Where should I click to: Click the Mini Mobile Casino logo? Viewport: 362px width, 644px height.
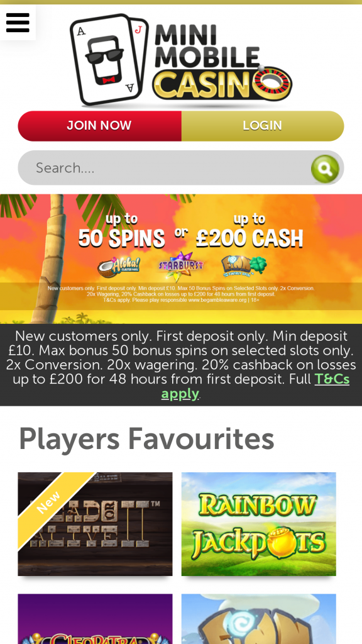tap(181, 60)
